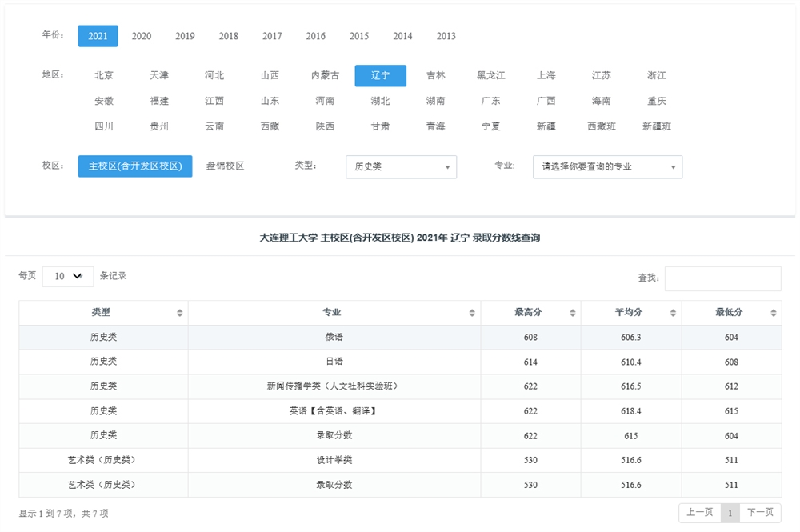Sort by 最高分 column sort icon
Image resolution: width=800 pixels, height=532 pixels.
(572, 313)
